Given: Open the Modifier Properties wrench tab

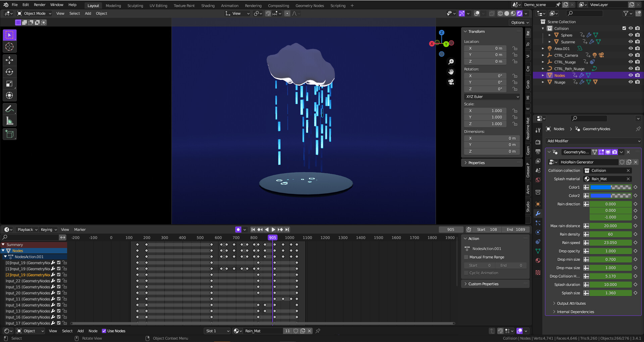Looking at the screenshot, I should (x=538, y=213).
